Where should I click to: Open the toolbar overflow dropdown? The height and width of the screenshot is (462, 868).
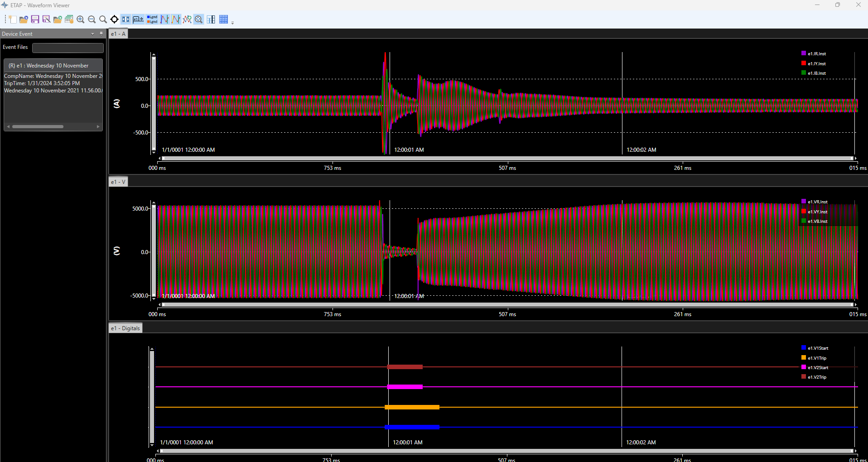[232, 22]
